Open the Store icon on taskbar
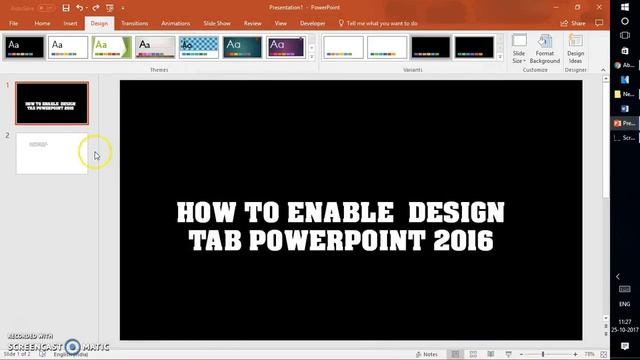This screenshot has width=640, height=360. point(625,51)
